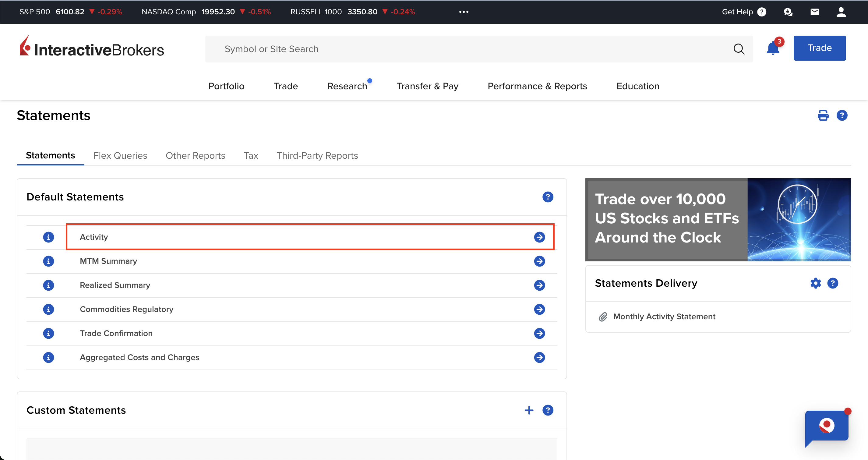The image size is (868, 460).
Task: Switch to the Flex Queries tab
Action: (120, 156)
